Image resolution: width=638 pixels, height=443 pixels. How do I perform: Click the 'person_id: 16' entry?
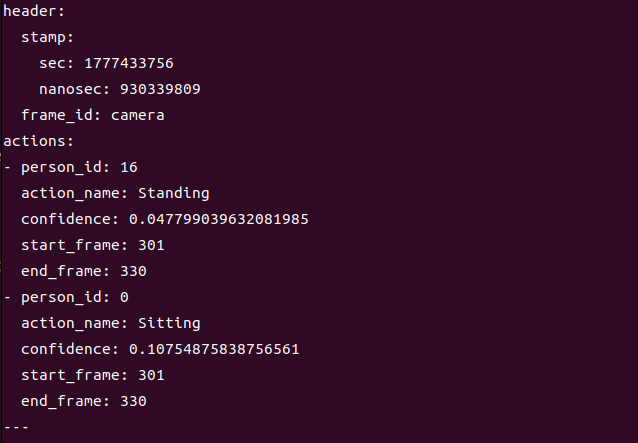coord(79,168)
